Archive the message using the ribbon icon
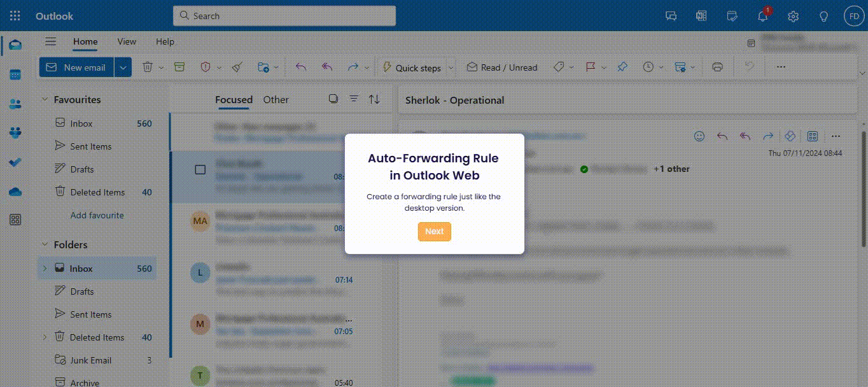 (x=179, y=67)
